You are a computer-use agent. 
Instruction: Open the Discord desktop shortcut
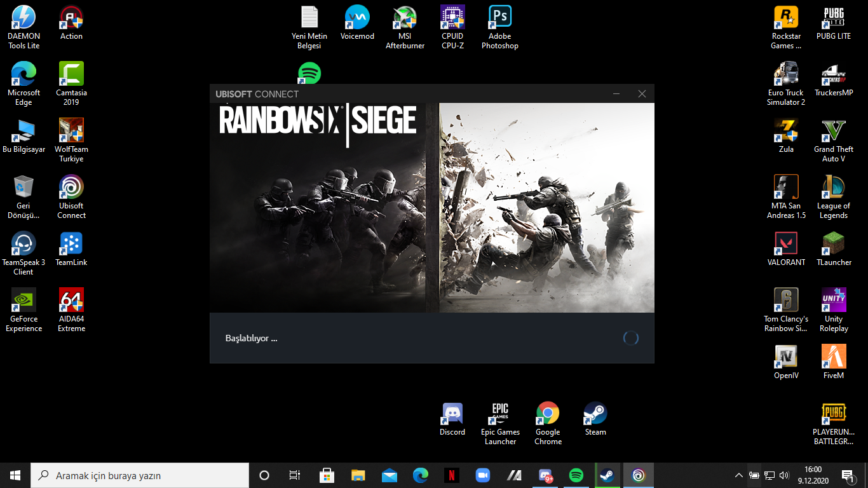[x=452, y=418]
